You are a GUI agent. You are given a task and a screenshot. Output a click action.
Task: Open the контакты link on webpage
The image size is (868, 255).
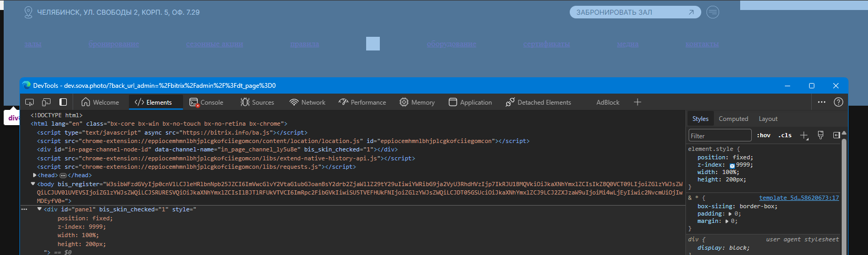(x=702, y=44)
